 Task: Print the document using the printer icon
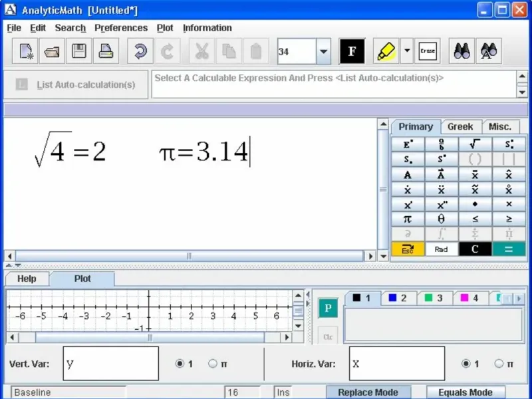[x=106, y=51]
